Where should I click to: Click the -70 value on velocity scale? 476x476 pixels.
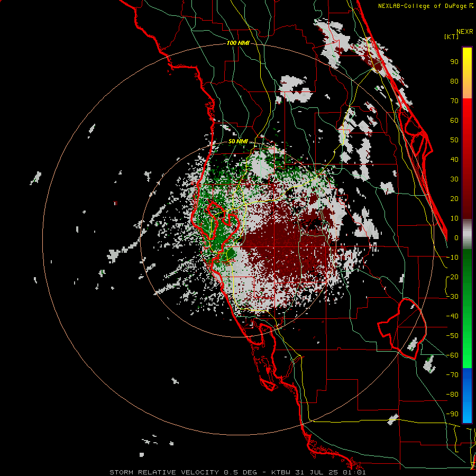[452, 375]
